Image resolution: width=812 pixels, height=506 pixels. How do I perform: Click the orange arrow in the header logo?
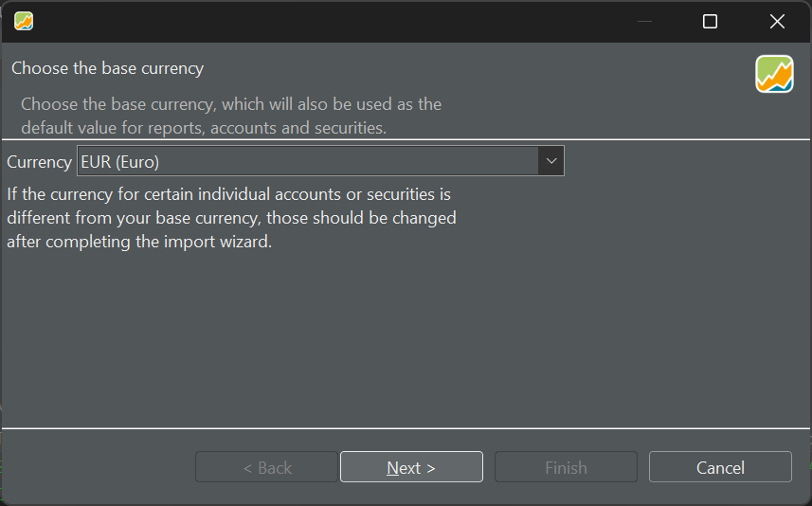click(774, 76)
